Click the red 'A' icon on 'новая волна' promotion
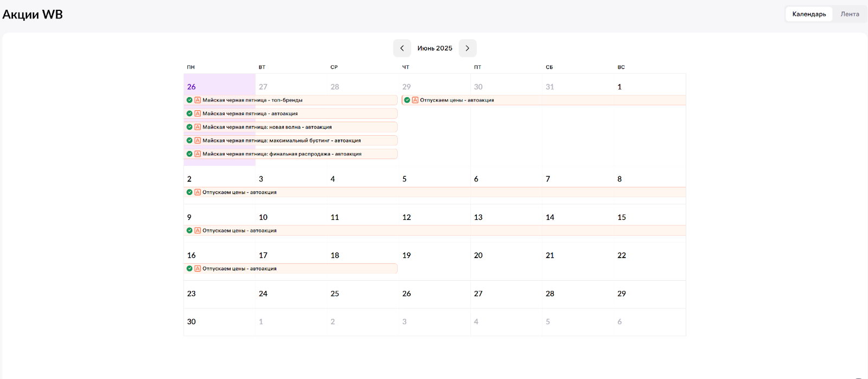This screenshot has width=868, height=379. [x=197, y=127]
